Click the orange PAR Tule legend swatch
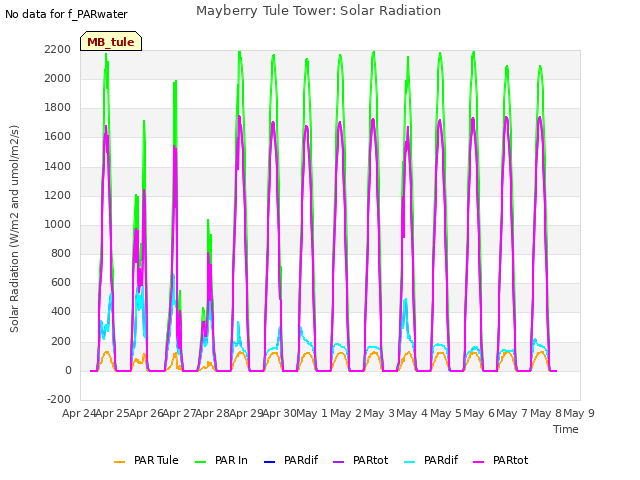 (x=120, y=462)
